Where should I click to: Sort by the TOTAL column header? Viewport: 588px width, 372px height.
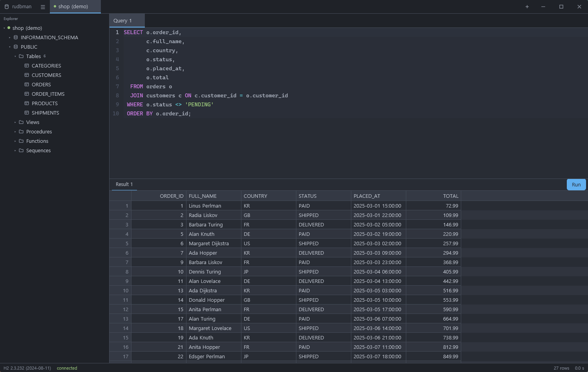pos(433,196)
